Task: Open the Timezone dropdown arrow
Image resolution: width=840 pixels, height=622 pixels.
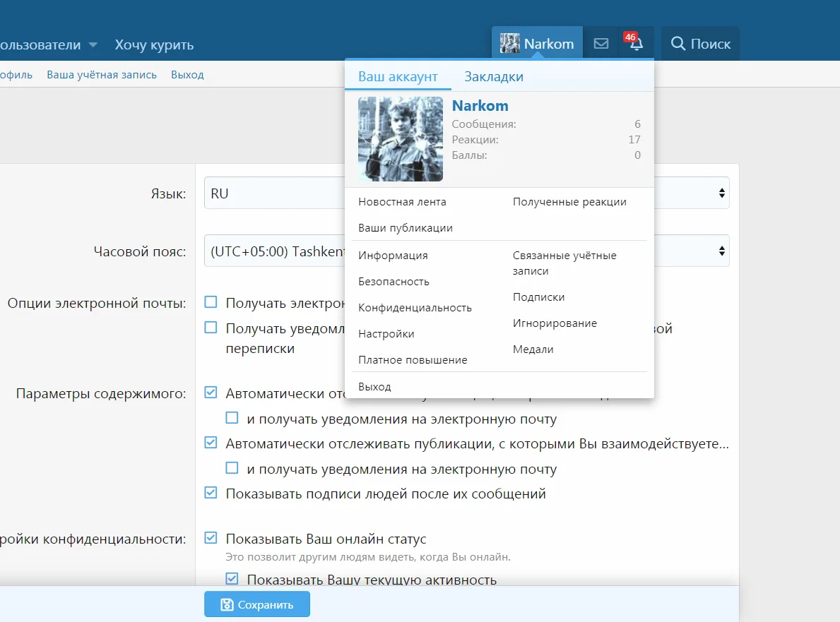Action: [x=721, y=251]
